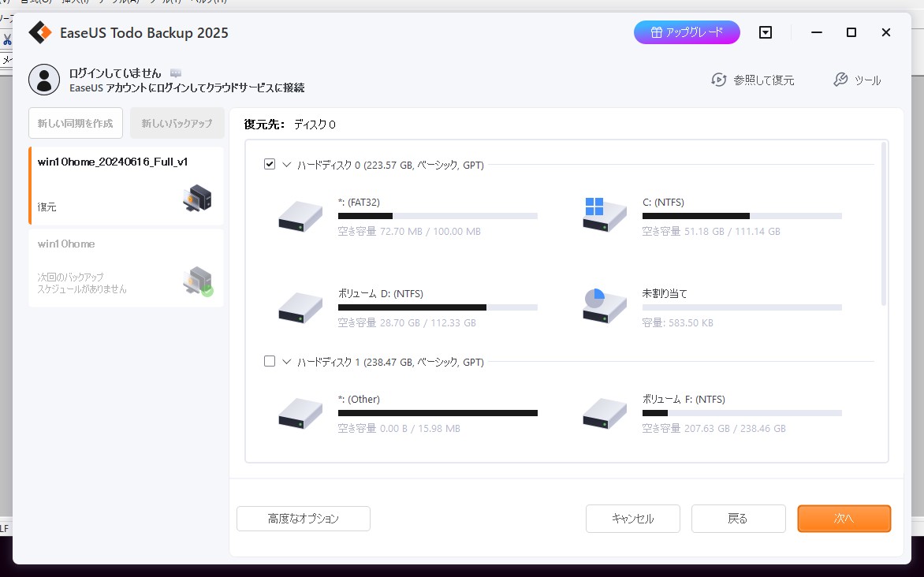Click the Volume F: usage bar

[742, 413]
